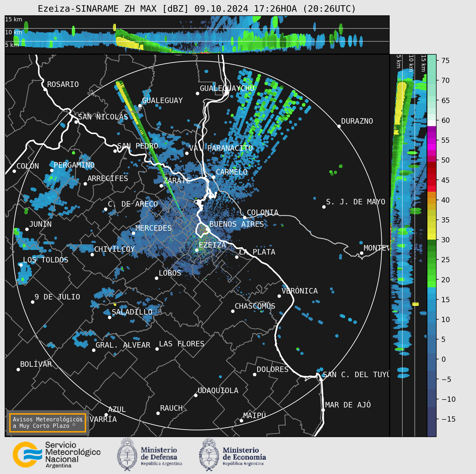Click the MERCEDES city label
476x474 pixels.
point(153,228)
